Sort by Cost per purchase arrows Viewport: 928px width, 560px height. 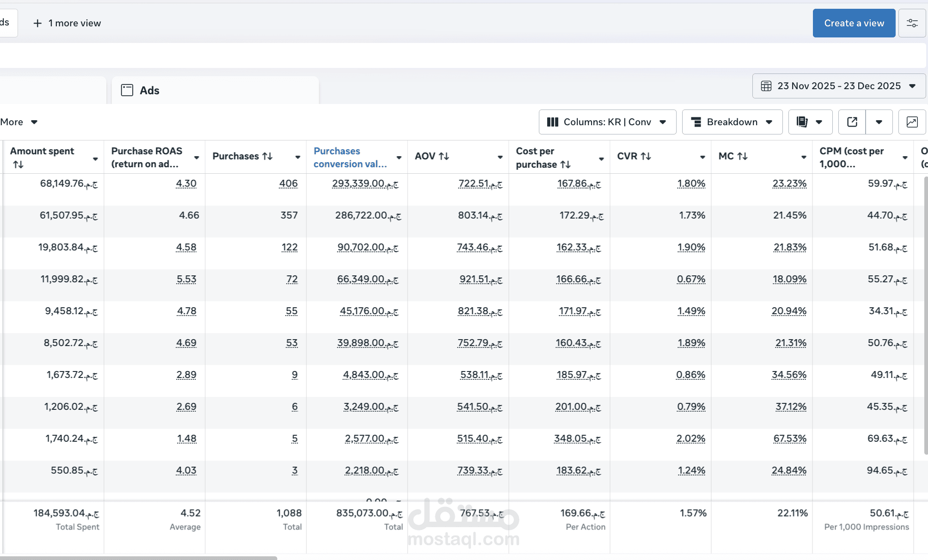coord(565,164)
